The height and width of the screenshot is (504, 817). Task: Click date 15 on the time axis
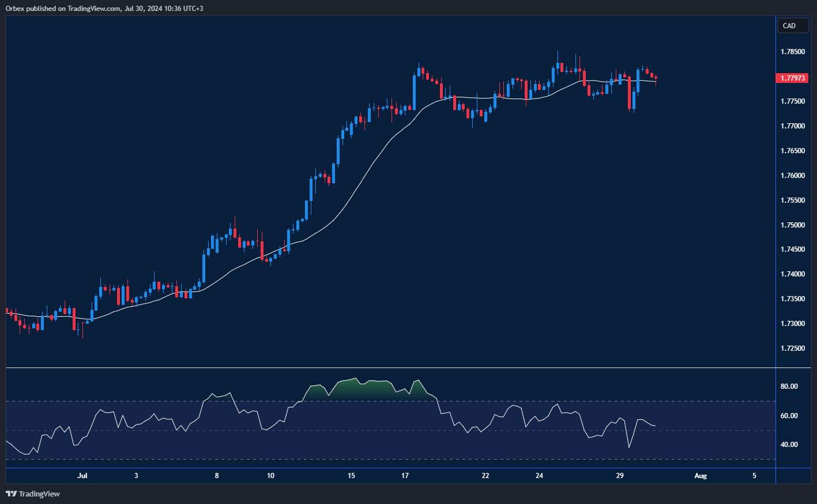pos(351,476)
